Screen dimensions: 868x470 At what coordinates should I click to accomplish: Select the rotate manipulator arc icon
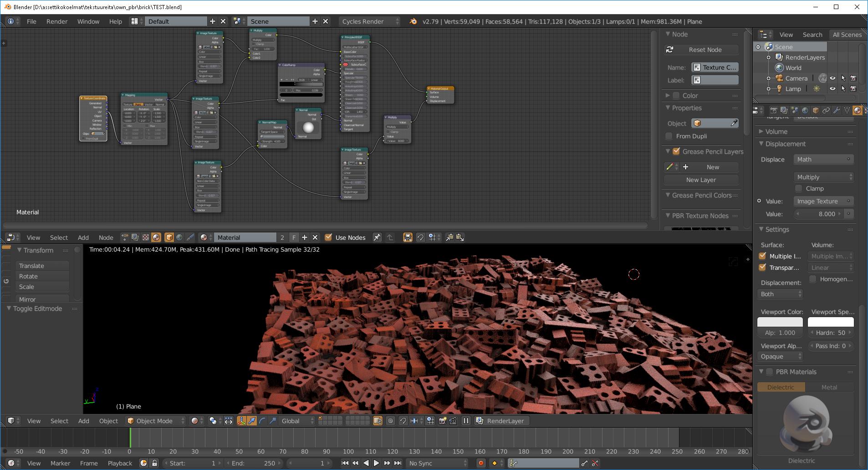(262, 421)
